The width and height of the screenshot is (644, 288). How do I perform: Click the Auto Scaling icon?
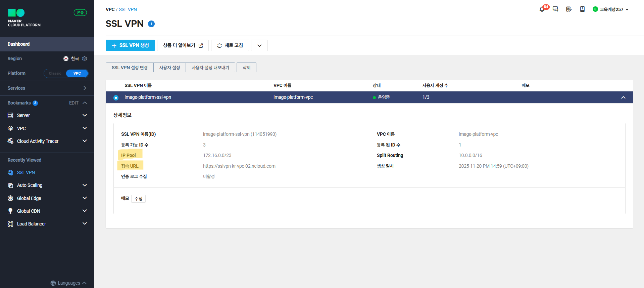(10, 185)
